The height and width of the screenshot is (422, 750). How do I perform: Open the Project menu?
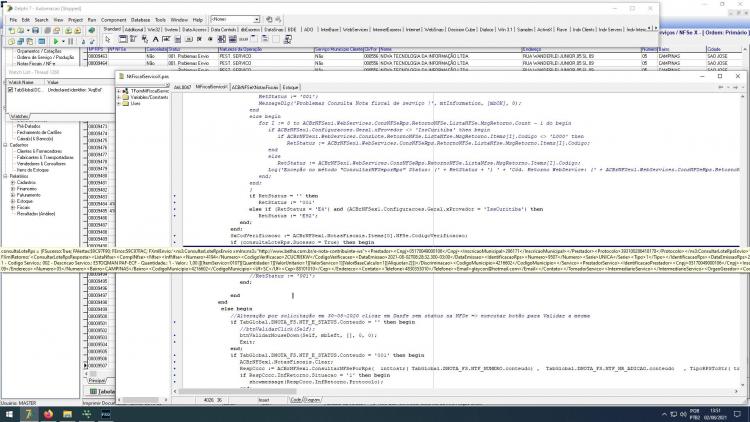pos(75,20)
